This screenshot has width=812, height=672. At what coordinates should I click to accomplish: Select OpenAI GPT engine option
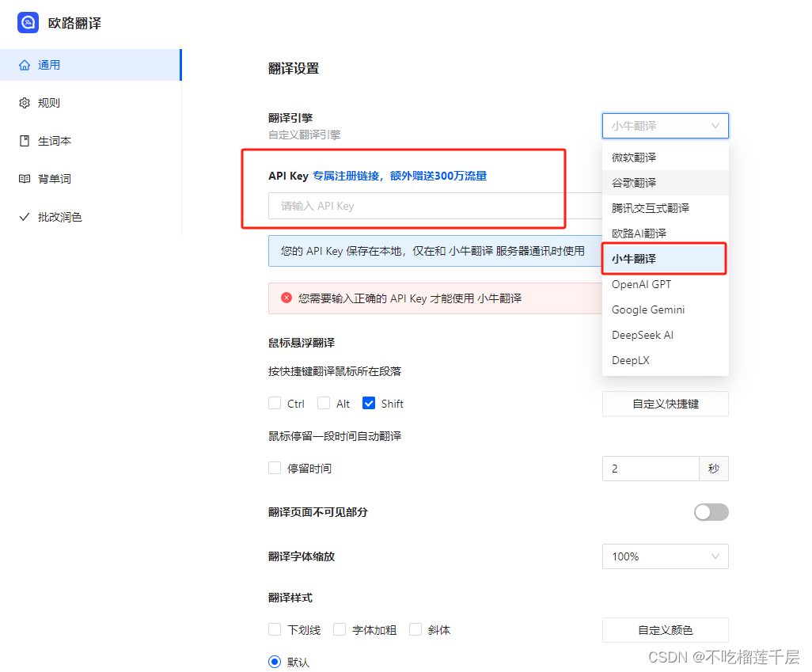point(665,284)
